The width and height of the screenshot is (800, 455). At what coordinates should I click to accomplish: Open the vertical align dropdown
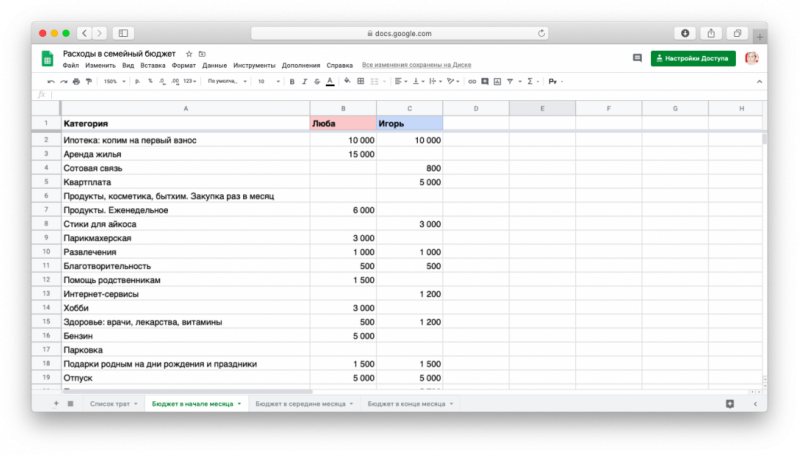[x=418, y=82]
